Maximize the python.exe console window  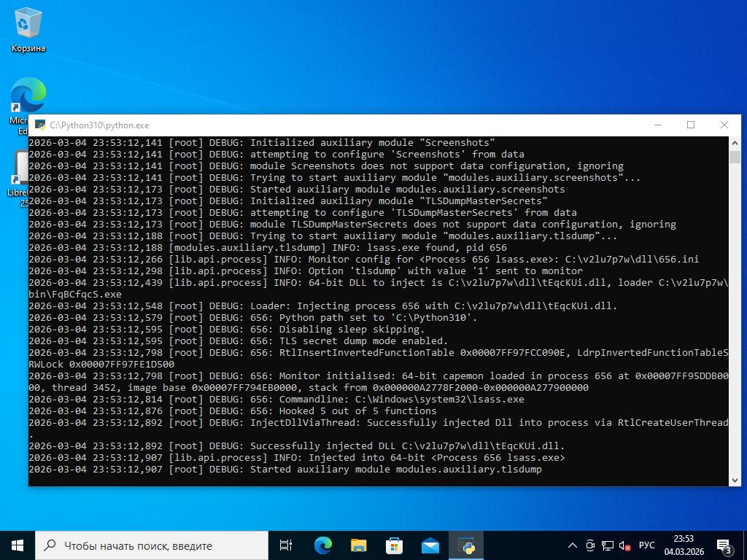[691, 125]
